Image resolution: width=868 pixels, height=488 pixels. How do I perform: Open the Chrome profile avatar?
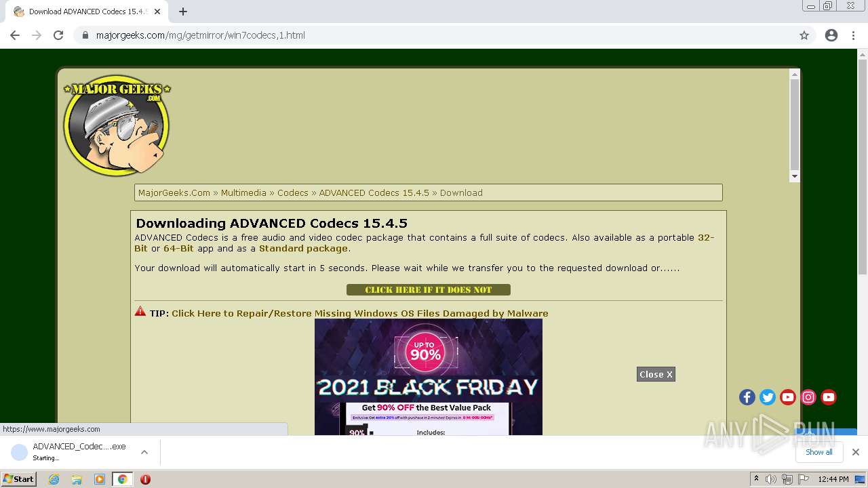click(x=831, y=35)
